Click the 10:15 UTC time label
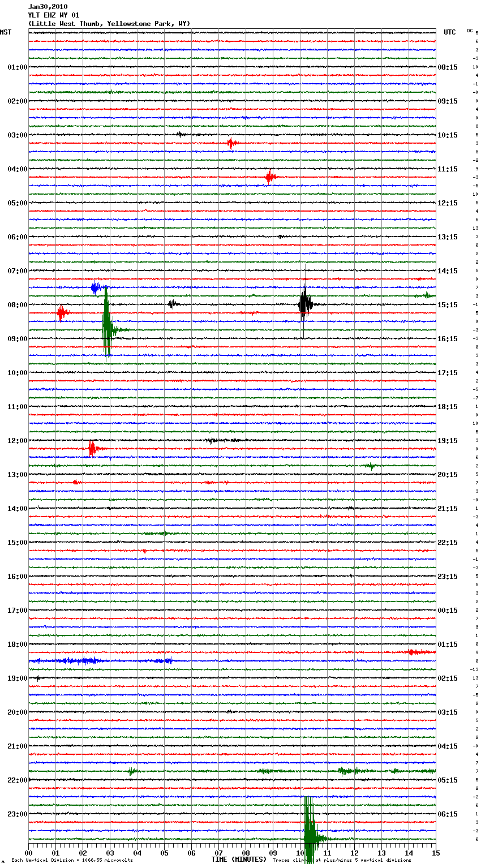 click(x=448, y=135)
